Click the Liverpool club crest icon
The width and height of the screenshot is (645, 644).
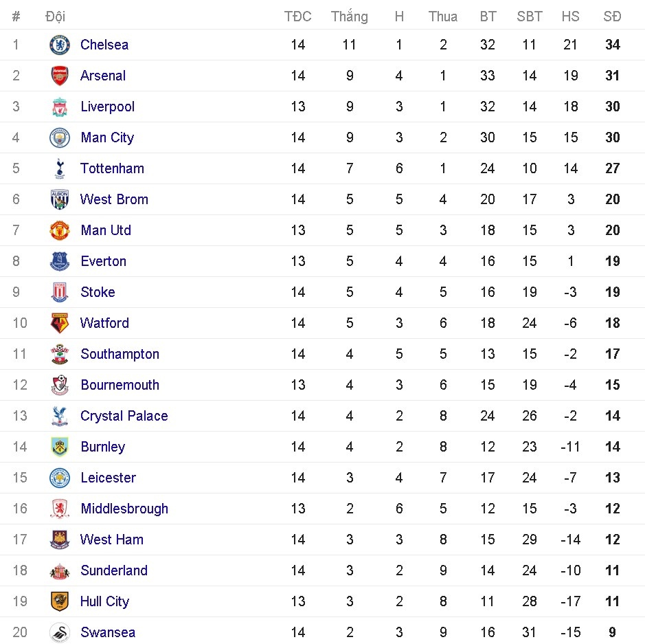pos(60,107)
